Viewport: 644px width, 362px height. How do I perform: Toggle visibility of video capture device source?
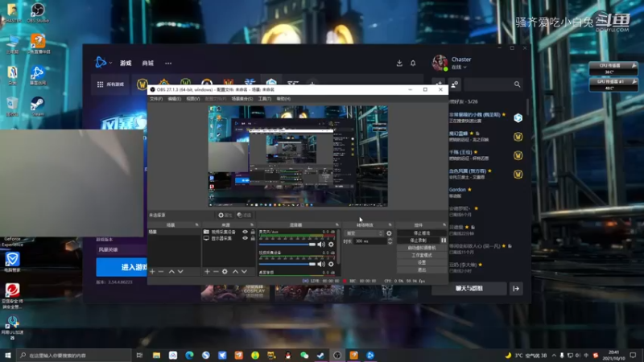(x=246, y=232)
